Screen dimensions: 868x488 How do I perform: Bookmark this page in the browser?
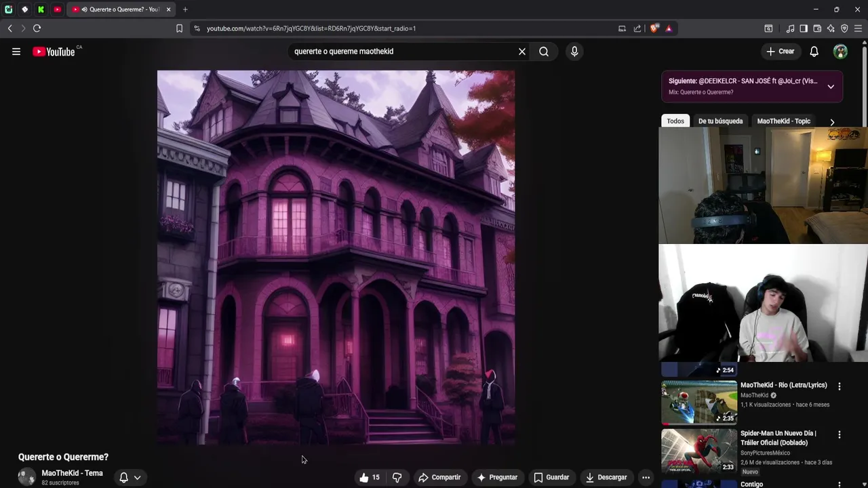(179, 28)
